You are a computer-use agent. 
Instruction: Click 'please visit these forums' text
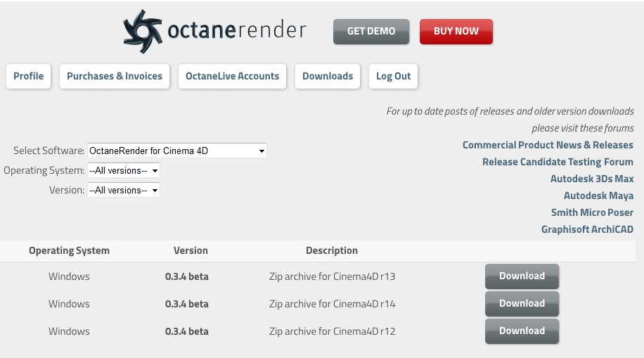coord(582,128)
